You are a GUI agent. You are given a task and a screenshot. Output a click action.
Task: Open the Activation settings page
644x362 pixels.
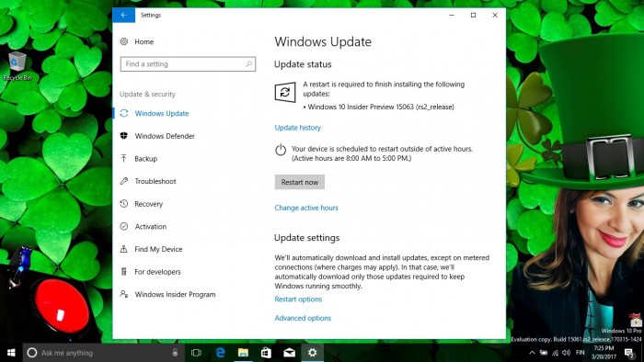[x=151, y=226]
